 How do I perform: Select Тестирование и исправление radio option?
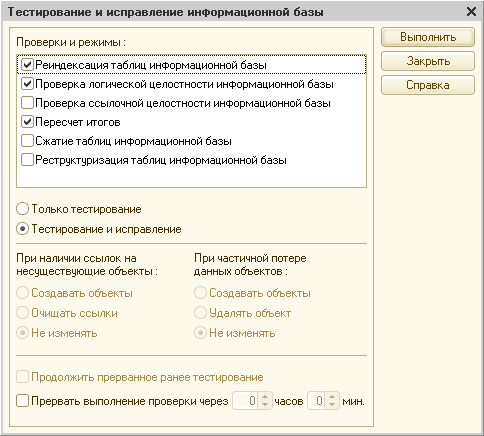tap(22, 229)
